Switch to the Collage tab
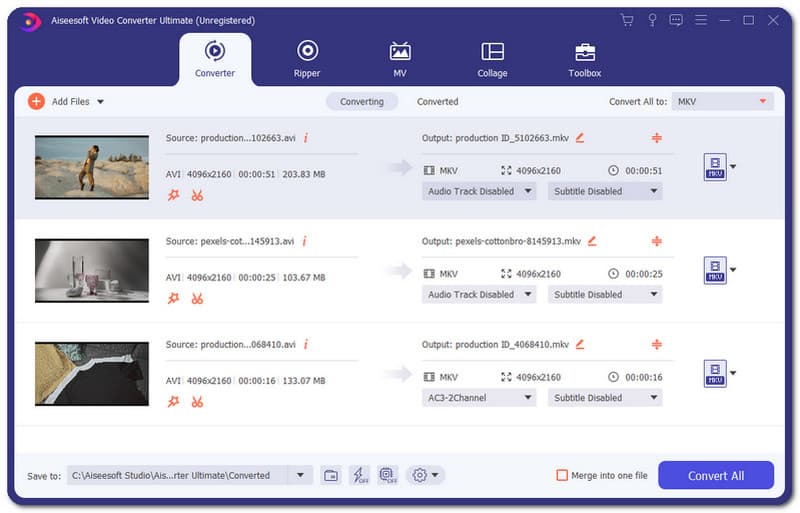800x513 pixels. click(x=492, y=59)
